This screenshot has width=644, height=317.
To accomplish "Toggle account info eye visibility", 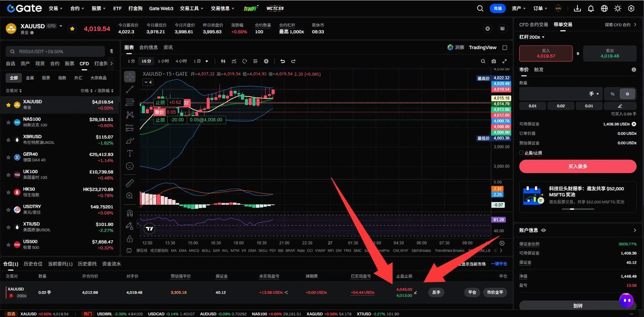I will tap(543, 230).
